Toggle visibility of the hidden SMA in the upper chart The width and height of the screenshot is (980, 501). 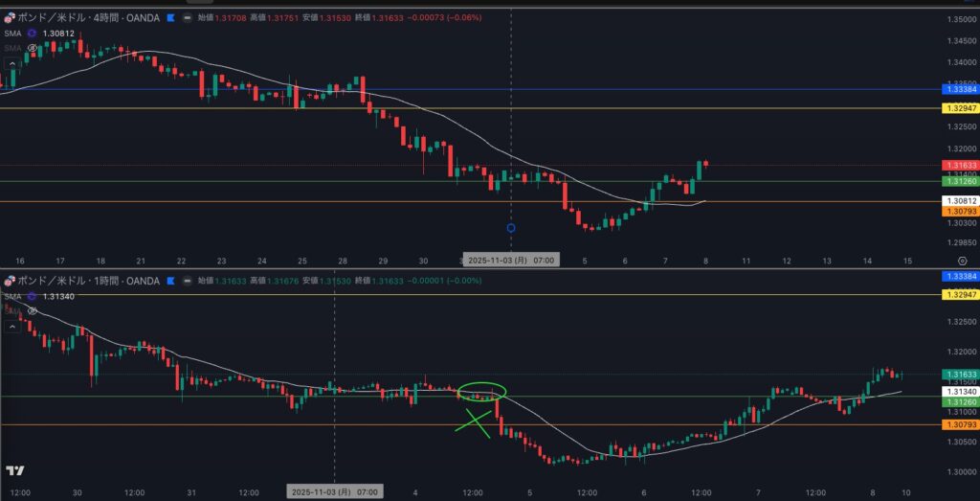[x=33, y=46]
